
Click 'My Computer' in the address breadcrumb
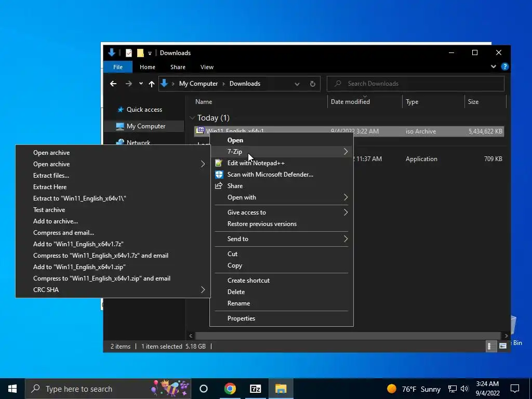tap(198, 84)
